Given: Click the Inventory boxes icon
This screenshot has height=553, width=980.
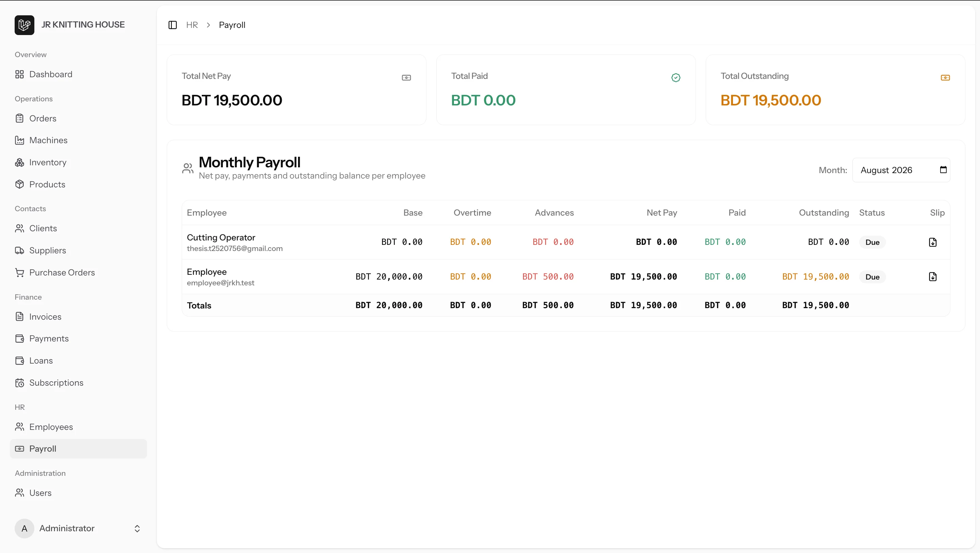Looking at the screenshot, I should (19, 163).
